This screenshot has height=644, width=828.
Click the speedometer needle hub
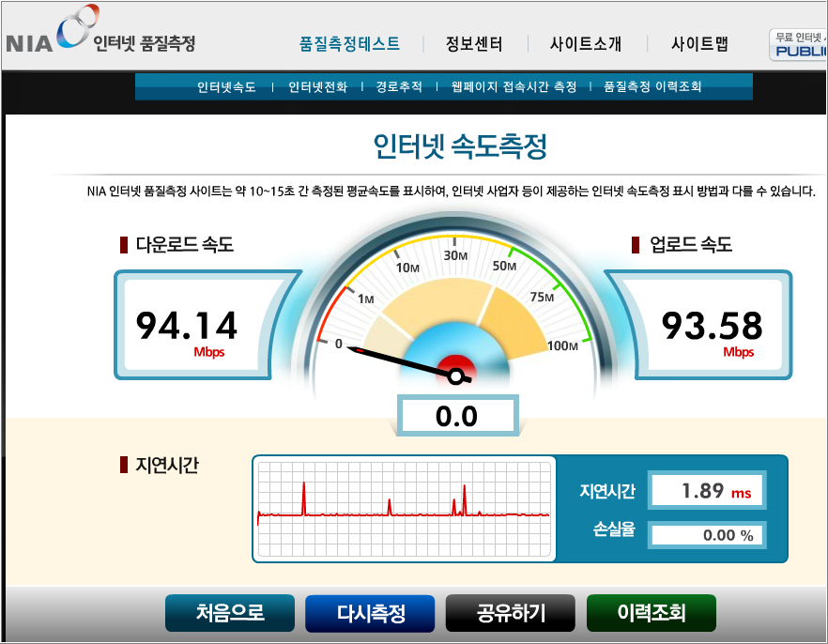[x=455, y=376]
